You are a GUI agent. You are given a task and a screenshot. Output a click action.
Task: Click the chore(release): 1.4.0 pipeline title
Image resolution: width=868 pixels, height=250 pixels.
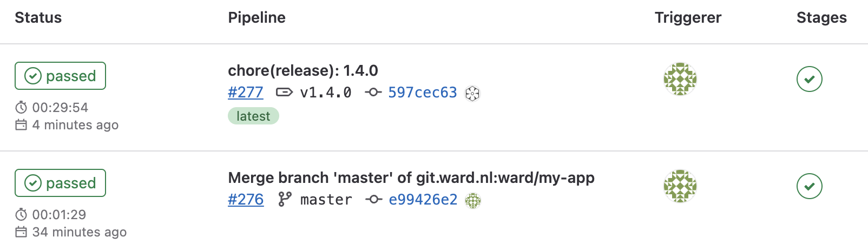coord(303,70)
